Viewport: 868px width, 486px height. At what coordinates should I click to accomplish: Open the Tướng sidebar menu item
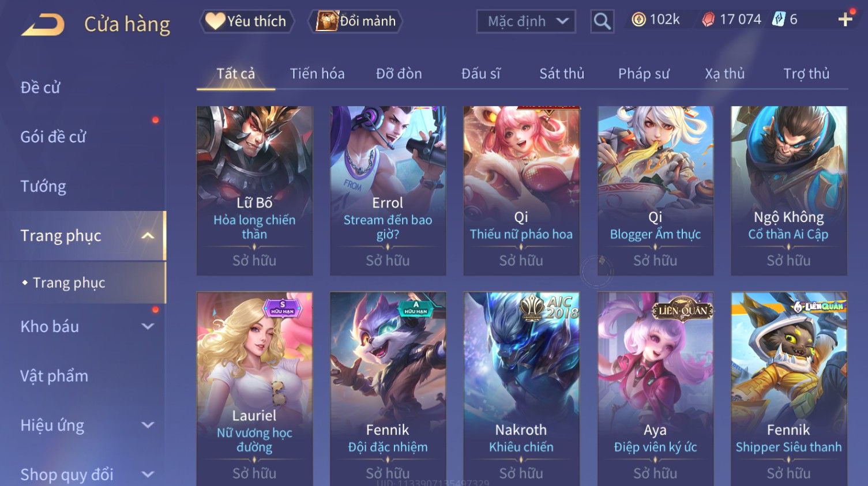pyautogui.click(x=43, y=186)
